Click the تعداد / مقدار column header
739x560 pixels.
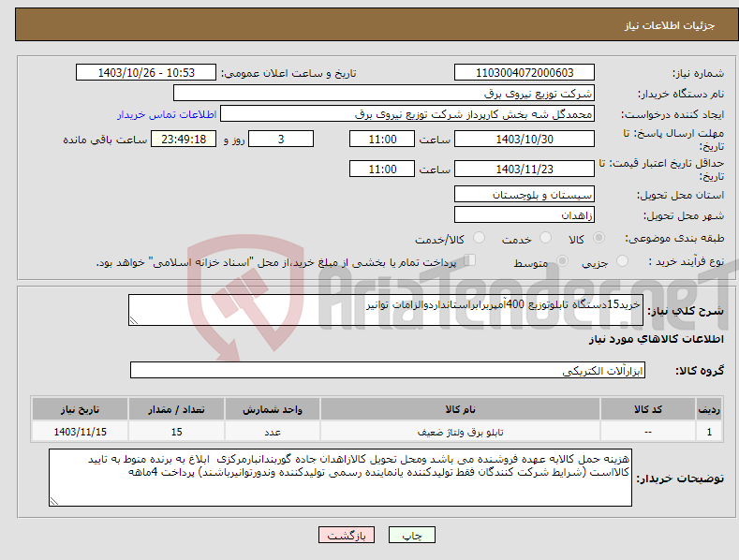176,409
